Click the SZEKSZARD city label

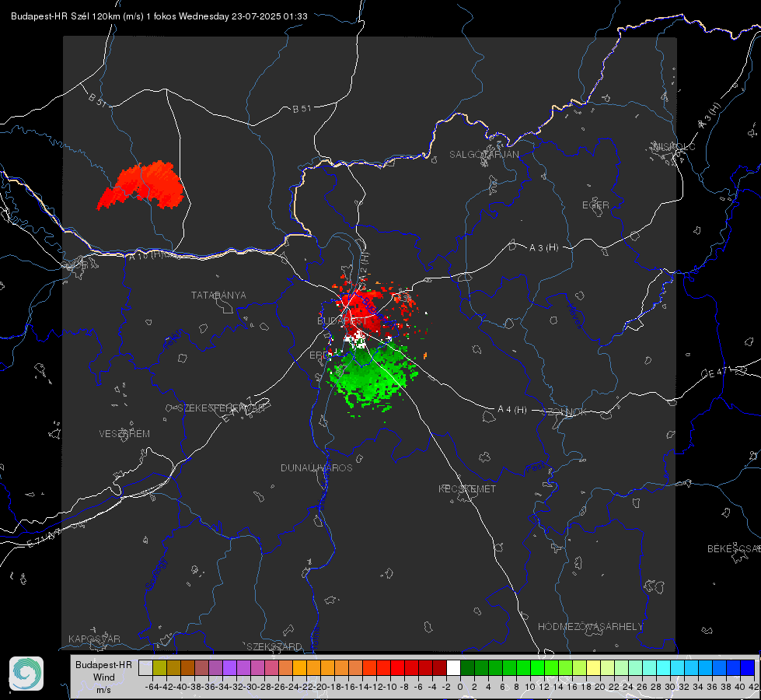click(274, 646)
